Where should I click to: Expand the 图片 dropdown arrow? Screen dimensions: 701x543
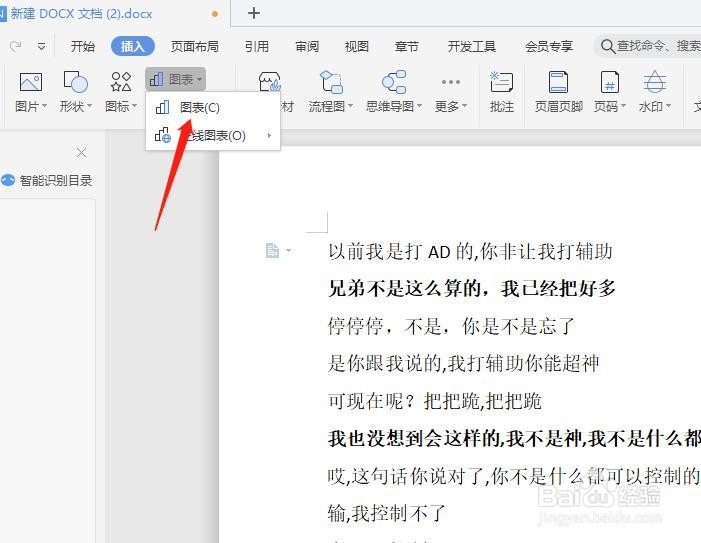(x=44, y=106)
